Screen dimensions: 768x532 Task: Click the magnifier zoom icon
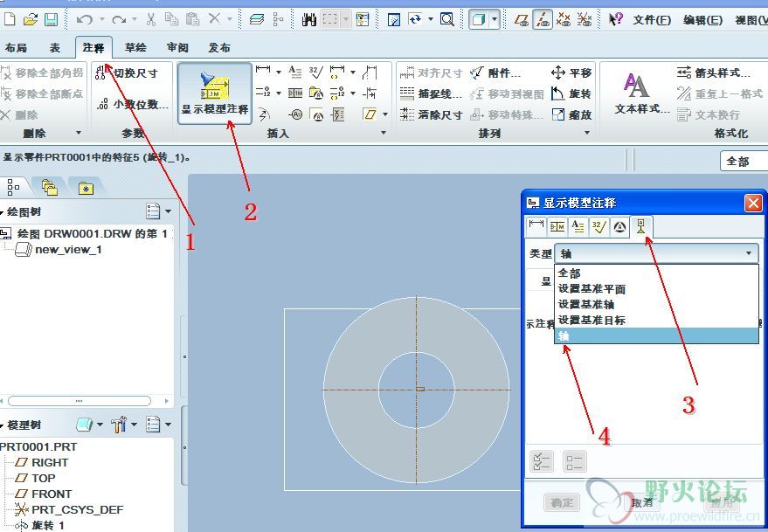pyautogui.click(x=446, y=19)
